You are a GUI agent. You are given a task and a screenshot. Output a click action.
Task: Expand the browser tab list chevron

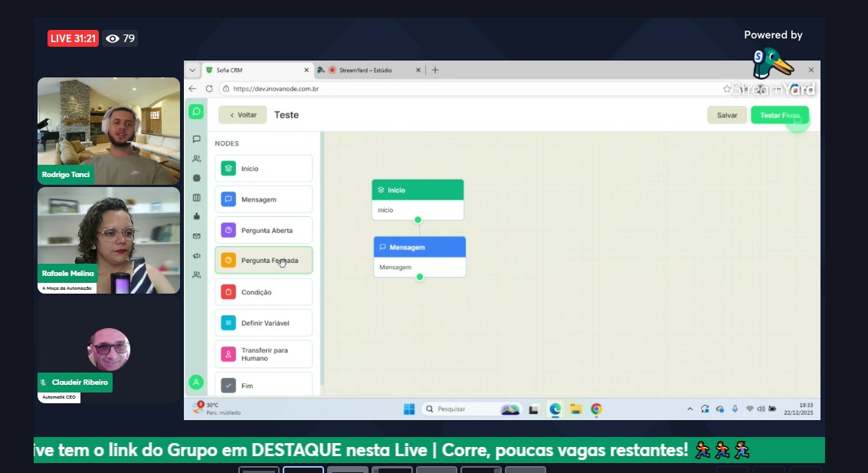coord(192,70)
